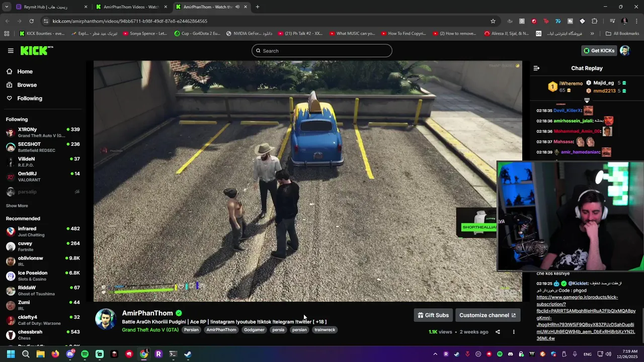The image size is (644, 362).
Task: Open Chrome extensions puzzle icon
Action: [595, 21]
